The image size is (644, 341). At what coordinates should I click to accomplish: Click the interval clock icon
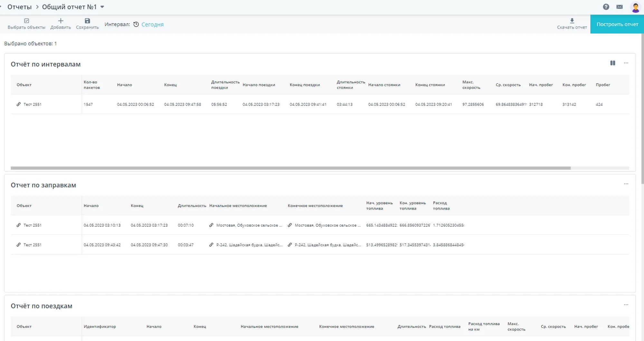[136, 24]
